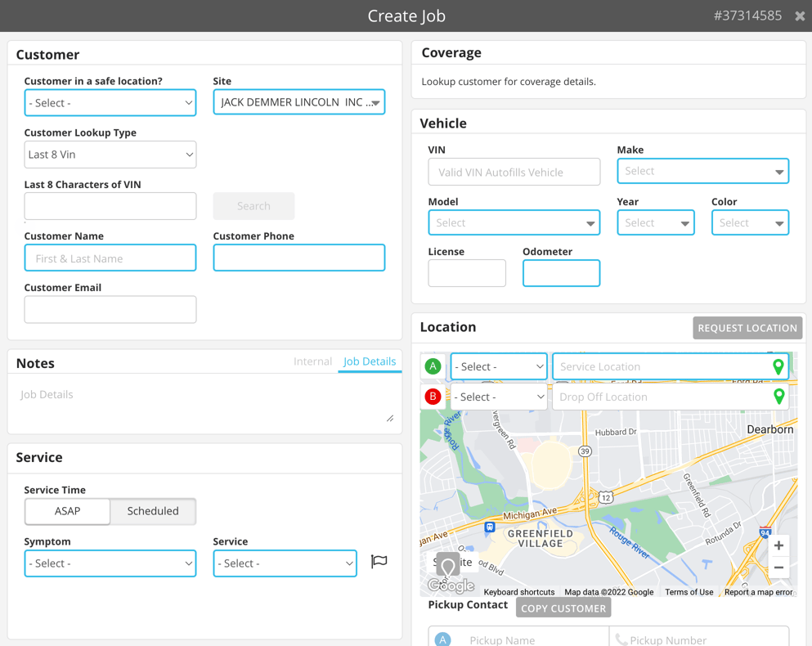Open the Symptom dropdown
This screenshot has width=812, height=646.
110,563
